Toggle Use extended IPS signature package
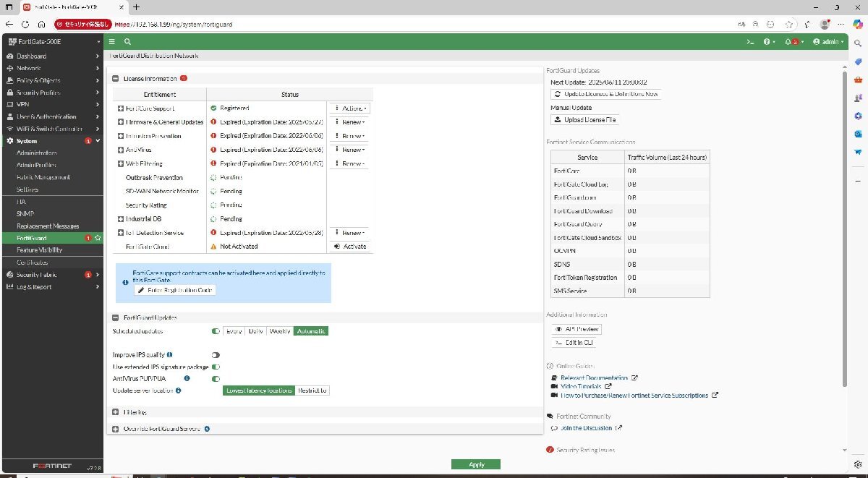Image resolution: width=868 pixels, height=478 pixels. 216,367
